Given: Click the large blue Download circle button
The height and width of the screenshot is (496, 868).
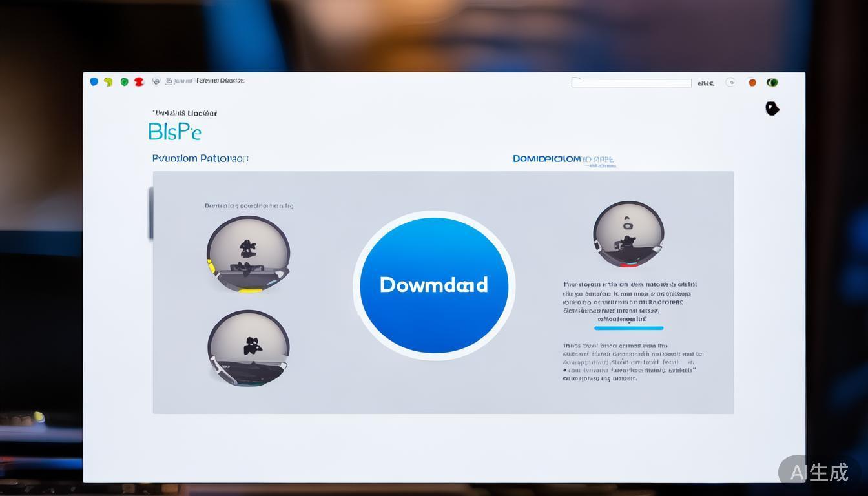Looking at the screenshot, I should click(433, 285).
